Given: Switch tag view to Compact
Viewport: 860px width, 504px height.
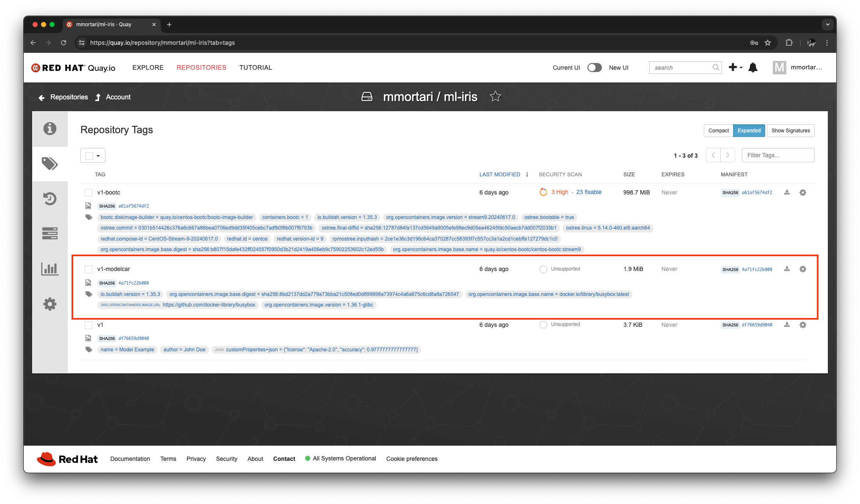Looking at the screenshot, I should tap(718, 131).
